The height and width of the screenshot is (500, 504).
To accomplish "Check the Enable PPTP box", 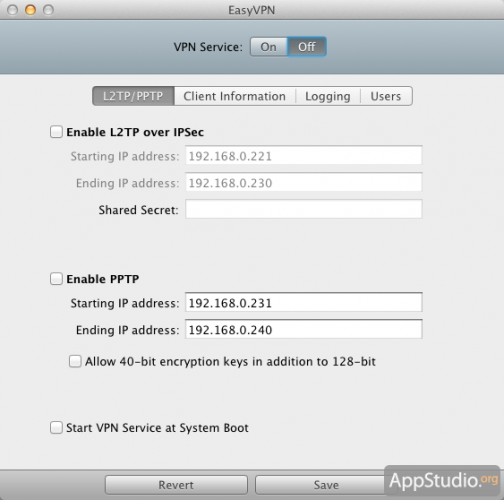I will tap(56, 279).
